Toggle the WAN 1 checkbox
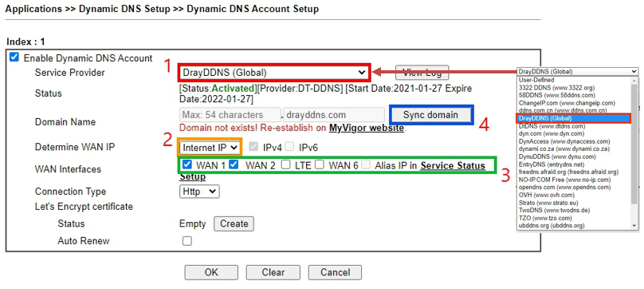This screenshot has height=289, width=644. point(187,164)
